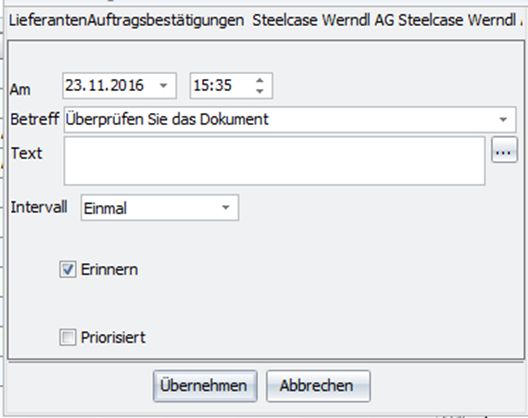528x418 pixels.
Task: Select the Intervall combo box showing Einmal
Action: 160,207
